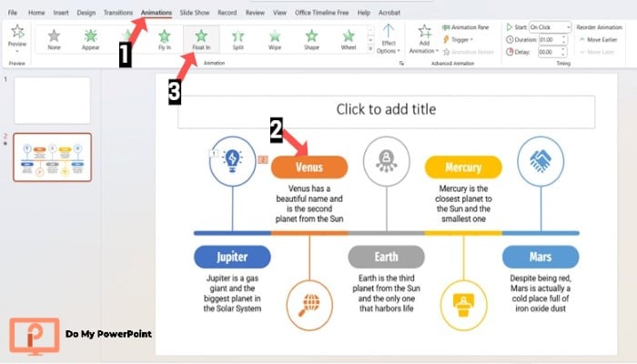Select the Wheel animation effect
Screen dimensions: 637x364
(x=349, y=39)
